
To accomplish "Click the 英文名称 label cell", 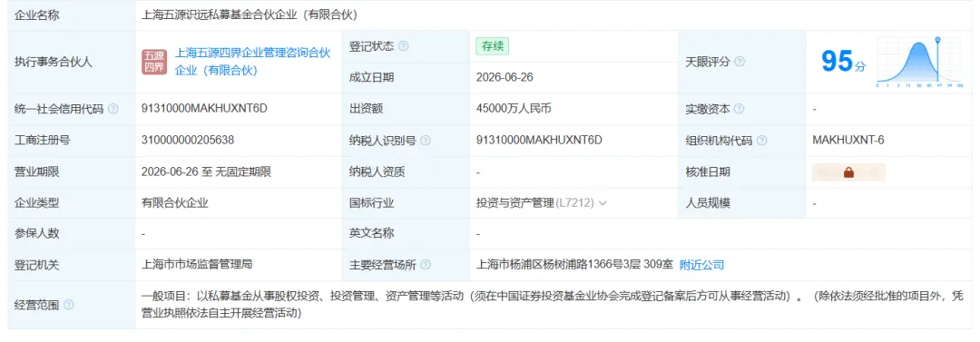I will coord(406,234).
